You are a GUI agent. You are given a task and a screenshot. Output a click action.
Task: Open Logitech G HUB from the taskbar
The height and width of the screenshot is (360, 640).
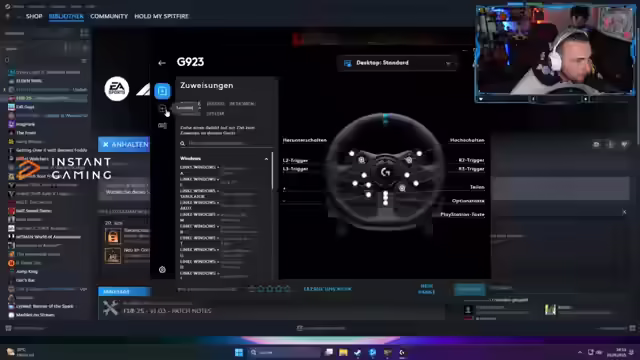(402, 352)
